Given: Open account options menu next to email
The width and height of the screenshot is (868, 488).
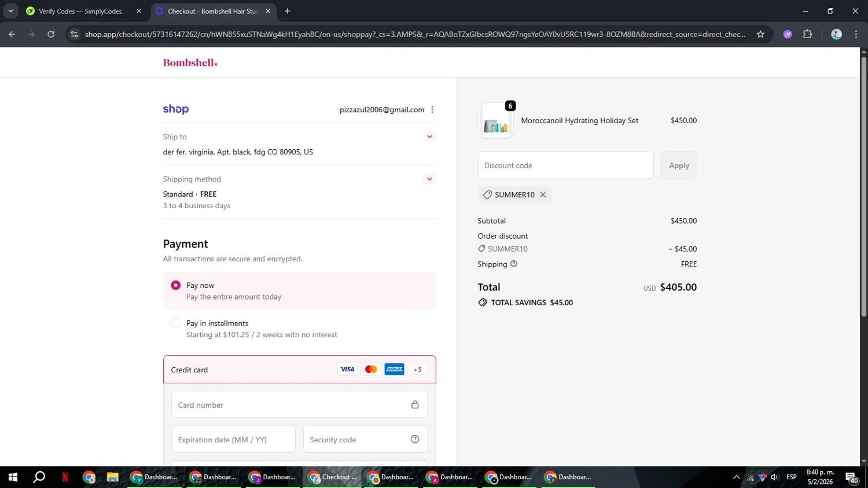Looking at the screenshot, I should (432, 110).
